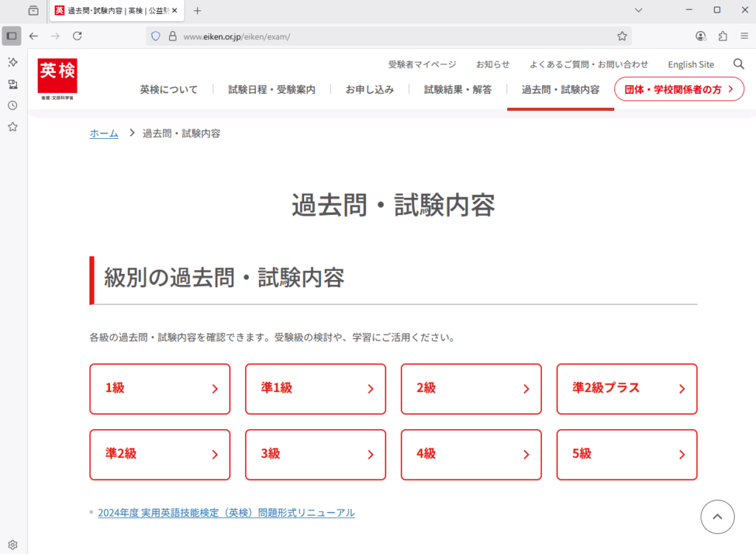The image size is (756, 554).
Task: Open the 準2級プラス past exams card
Action: pyautogui.click(x=627, y=389)
